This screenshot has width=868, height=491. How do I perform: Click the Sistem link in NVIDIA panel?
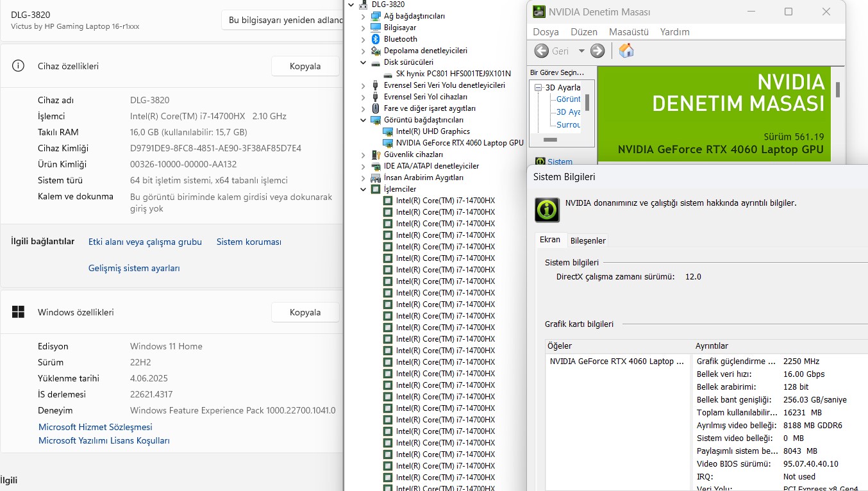(x=560, y=162)
